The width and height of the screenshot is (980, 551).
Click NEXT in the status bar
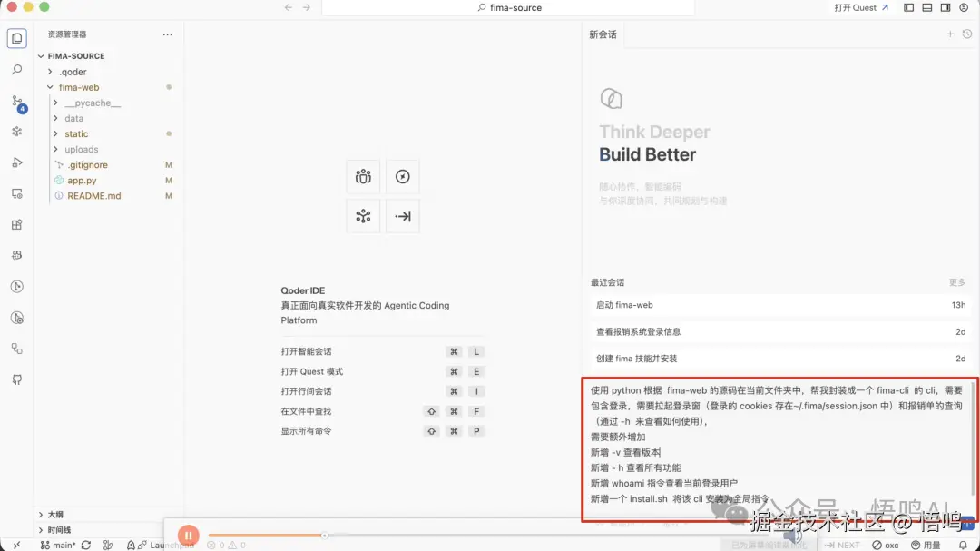(842, 545)
